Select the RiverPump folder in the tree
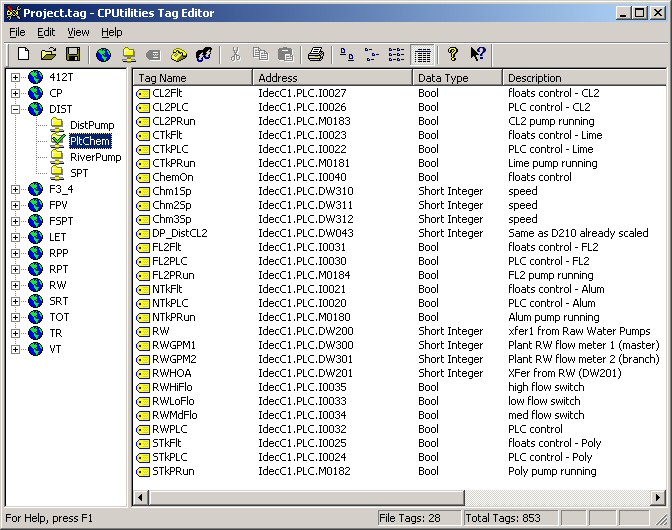This screenshot has height=530, width=672. 95,157
